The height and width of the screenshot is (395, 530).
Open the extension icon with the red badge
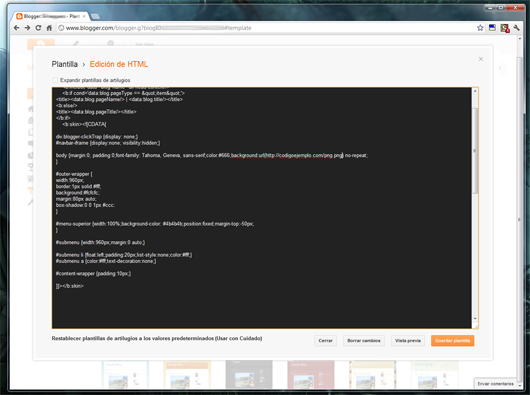[505, 28]
